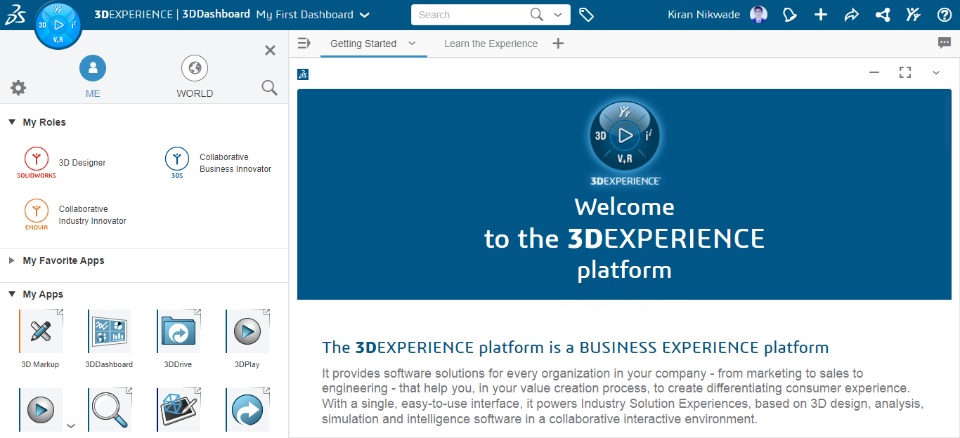Screen dimensions: 960x438
Task: Click the BUSINESS EXPERIENCE platform heading
Action: (x=576, y=347)
